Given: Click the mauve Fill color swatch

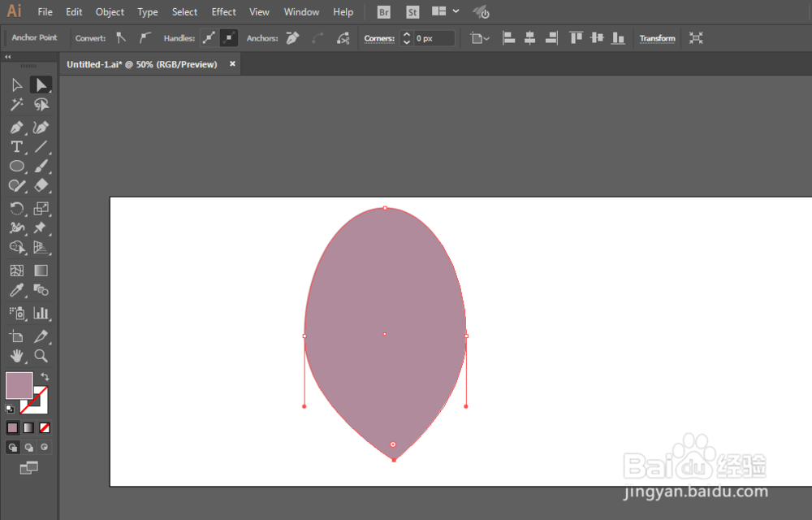Looking at the screenshot, I should pos(19,385).
